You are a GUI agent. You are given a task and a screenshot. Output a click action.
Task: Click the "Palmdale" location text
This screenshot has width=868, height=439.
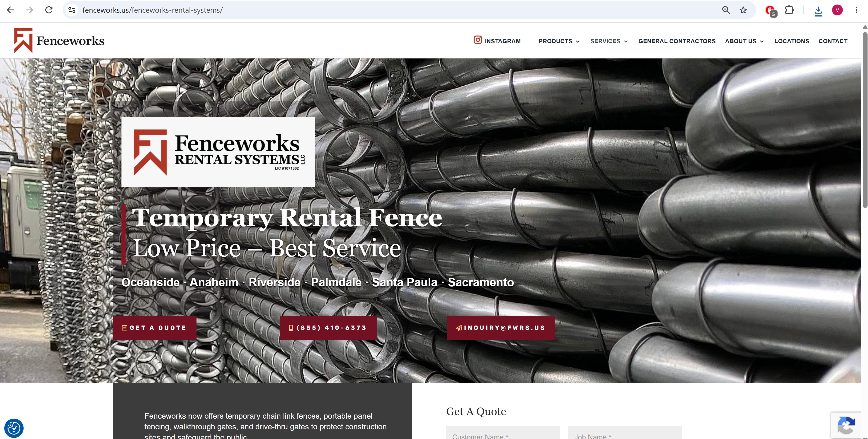point(336,282)
